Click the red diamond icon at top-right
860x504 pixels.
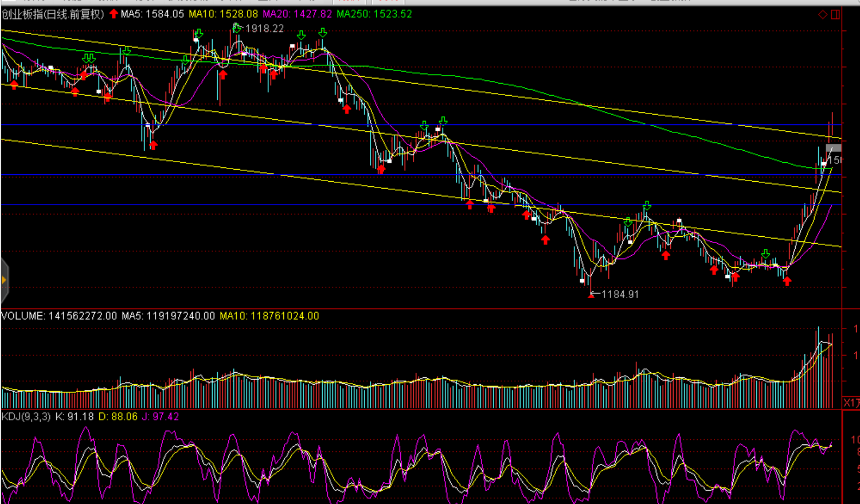(x=823, y=14)
